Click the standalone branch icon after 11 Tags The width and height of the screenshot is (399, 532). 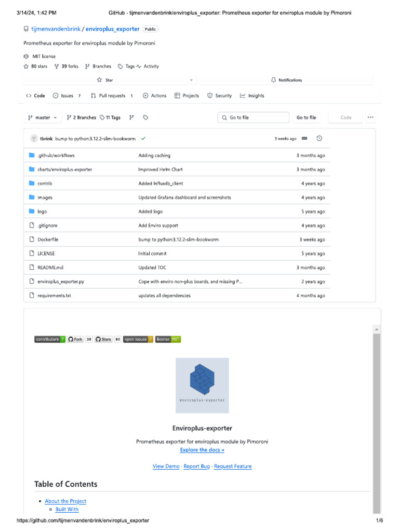pyautogui.click(x=131, y=117)
